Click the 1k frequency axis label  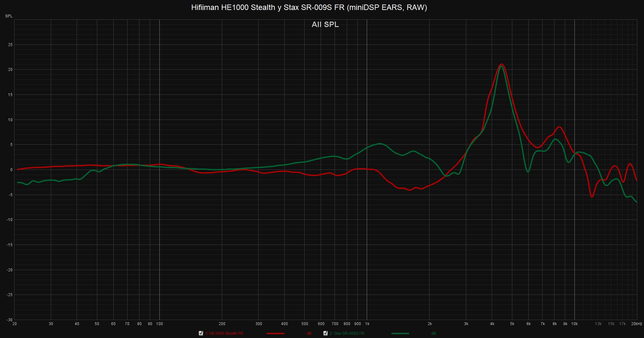[x=367, y=324]
